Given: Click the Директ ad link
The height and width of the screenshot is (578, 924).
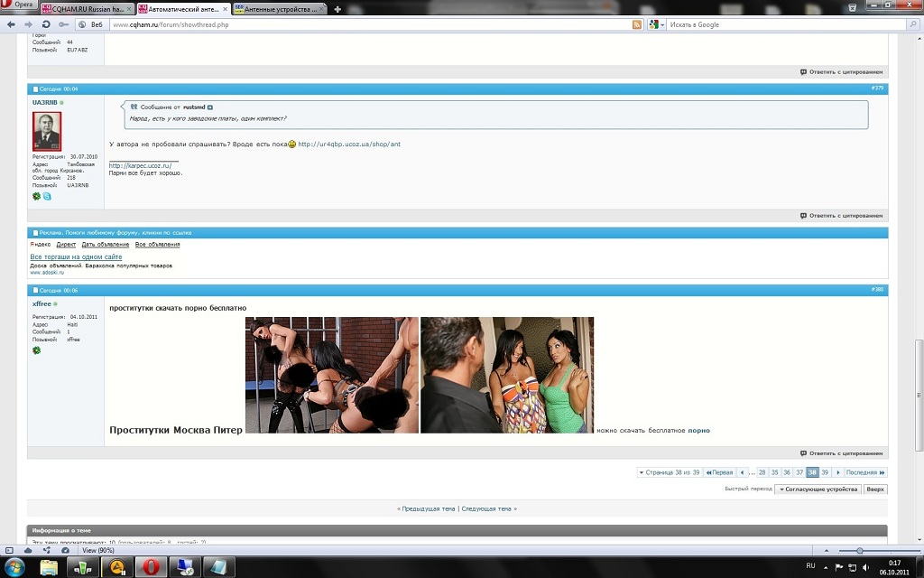Looking at the screenshot, I should 66,244.
